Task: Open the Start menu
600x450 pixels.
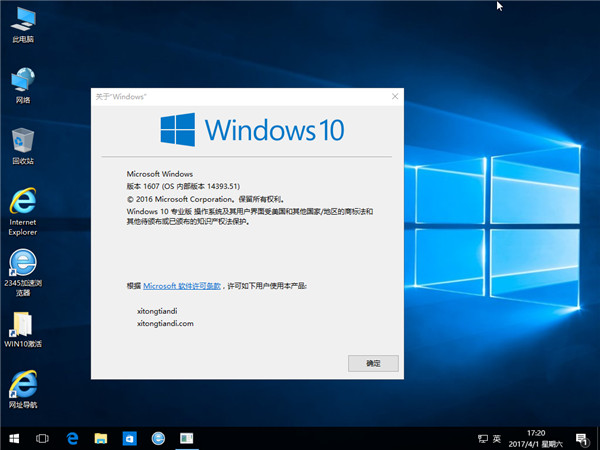Action: (x=14, y=439)
